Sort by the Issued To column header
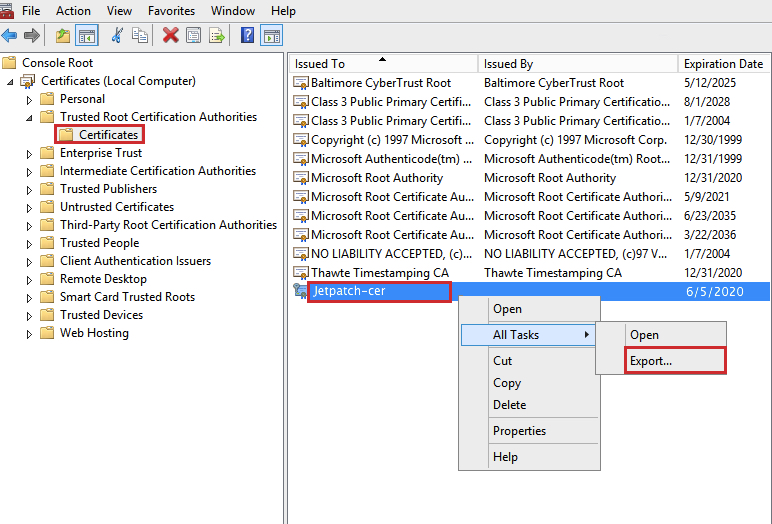The height and width of the screenshot is (524, 772). click(x=383, y=64)
